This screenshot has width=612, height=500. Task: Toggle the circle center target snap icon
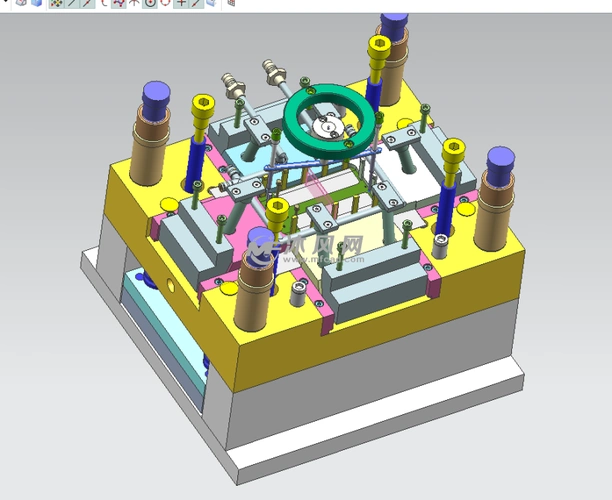[150, 3]
